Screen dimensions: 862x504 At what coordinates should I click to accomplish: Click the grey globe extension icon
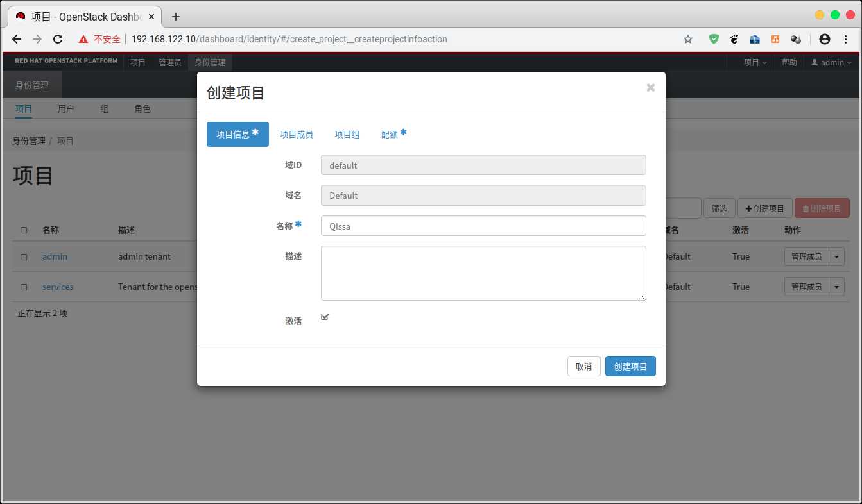pyautogui.click(x=796, y=39)
